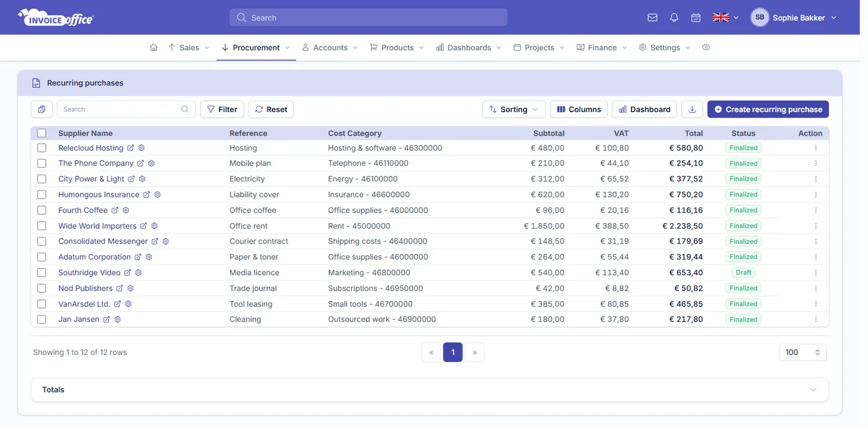Go to page 1 in pagination
The width and height of the screenshot is (868, 428).
[453, 352]
